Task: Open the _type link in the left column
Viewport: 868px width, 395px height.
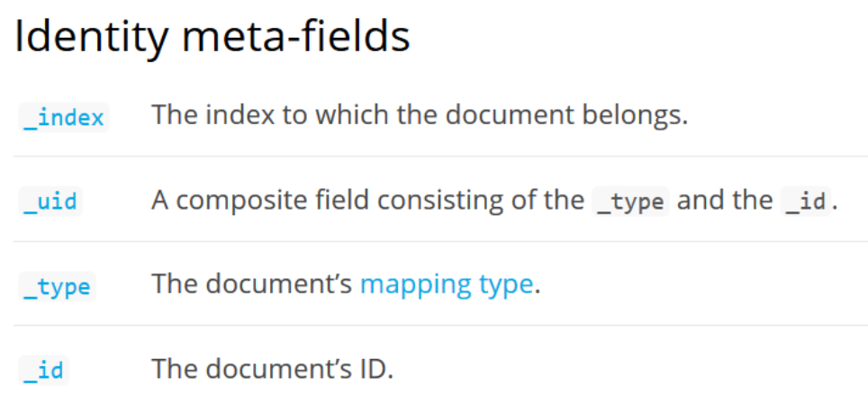Action: tap(57, 286)
